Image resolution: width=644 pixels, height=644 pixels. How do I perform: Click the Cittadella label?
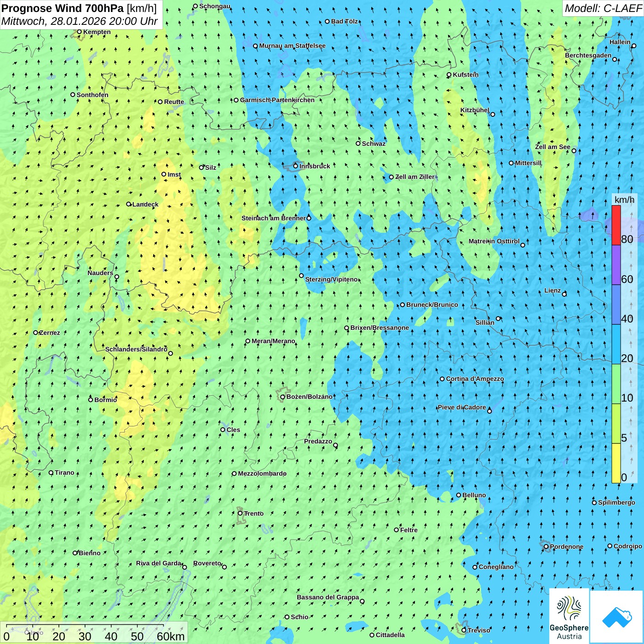(391, 635)
